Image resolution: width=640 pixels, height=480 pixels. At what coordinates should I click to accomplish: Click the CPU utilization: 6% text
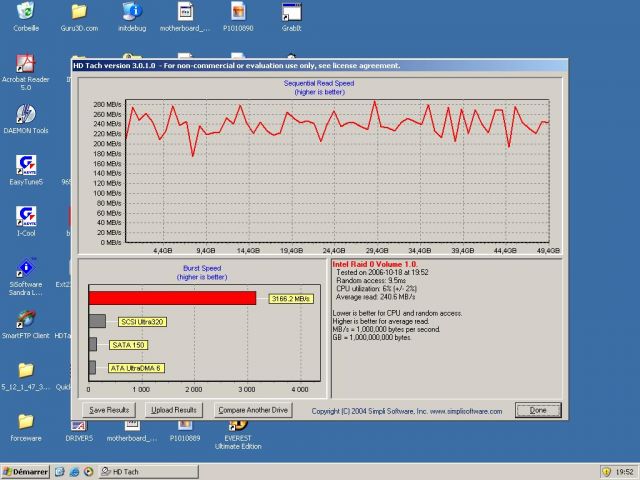[376, 289]
